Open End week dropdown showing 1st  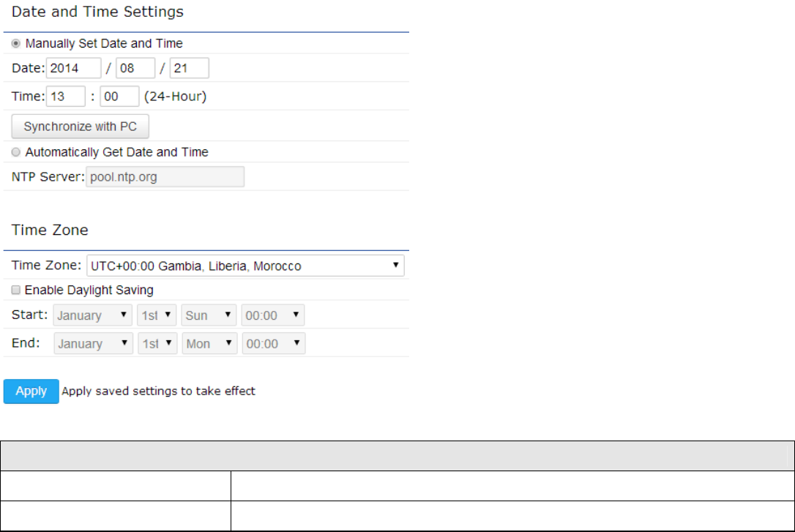tap(157, 343)
